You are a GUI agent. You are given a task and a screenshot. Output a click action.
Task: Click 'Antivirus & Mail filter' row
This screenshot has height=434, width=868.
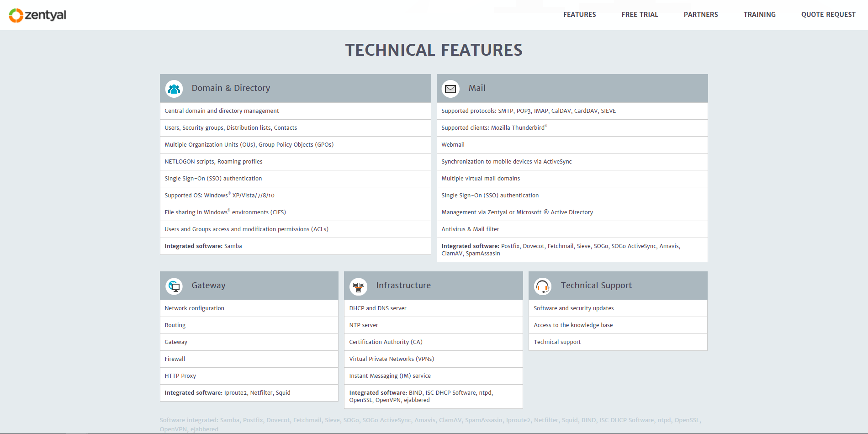tap(572, 229)
